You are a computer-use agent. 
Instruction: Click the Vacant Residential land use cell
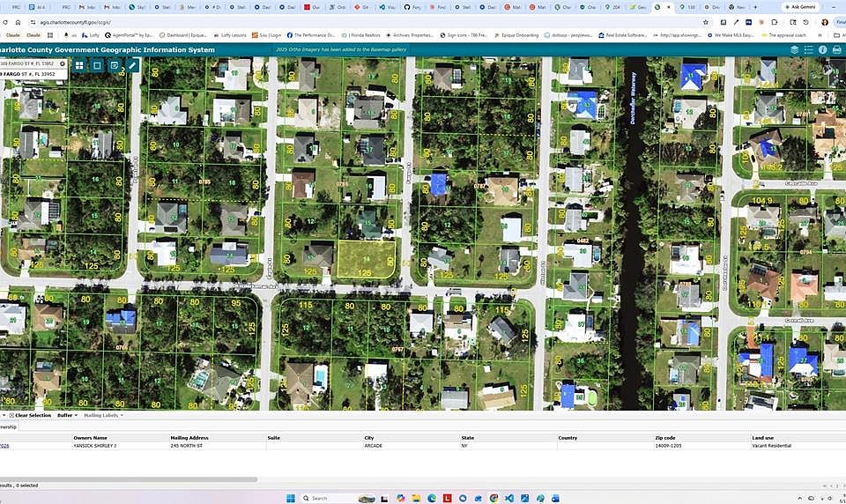point(772,446)
